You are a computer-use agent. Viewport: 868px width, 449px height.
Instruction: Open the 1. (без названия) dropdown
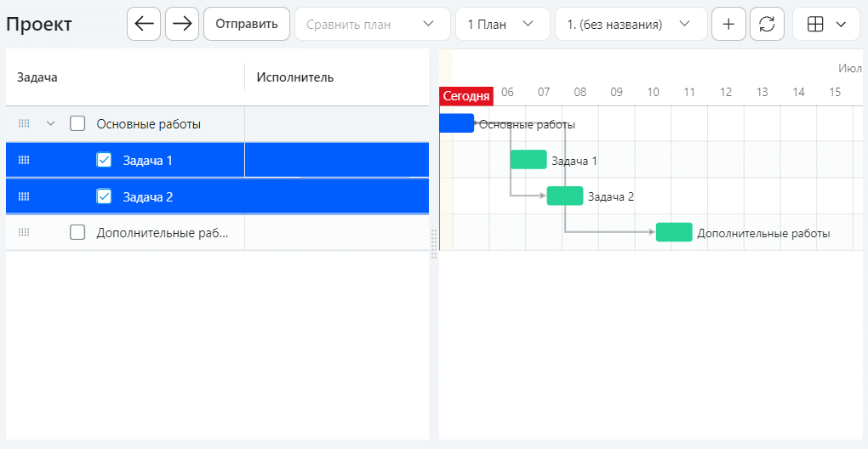(631, 24)
